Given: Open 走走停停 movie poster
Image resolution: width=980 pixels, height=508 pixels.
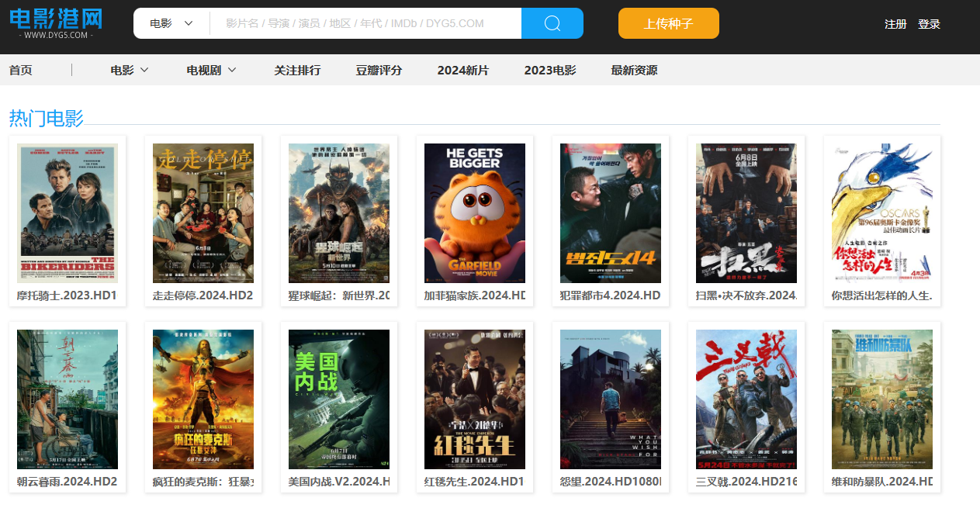Looking at the screenshot, I should (203, 213).
